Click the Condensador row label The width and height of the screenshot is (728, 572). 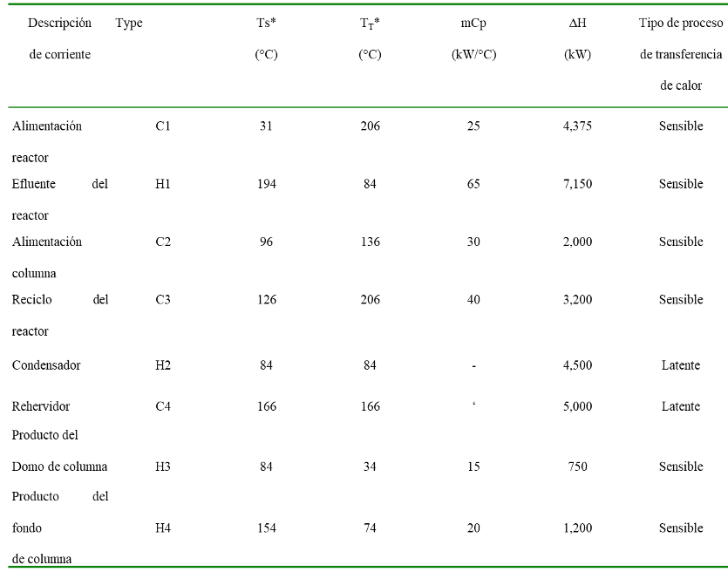tap(46, 365)
